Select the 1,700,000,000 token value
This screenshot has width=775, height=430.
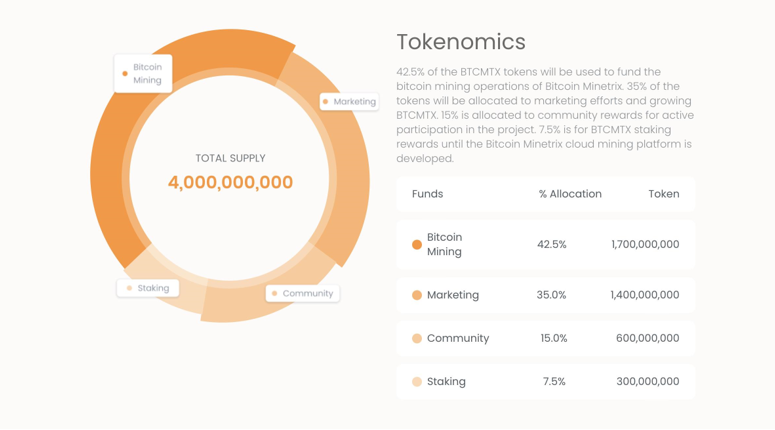[x=645, y=244]
